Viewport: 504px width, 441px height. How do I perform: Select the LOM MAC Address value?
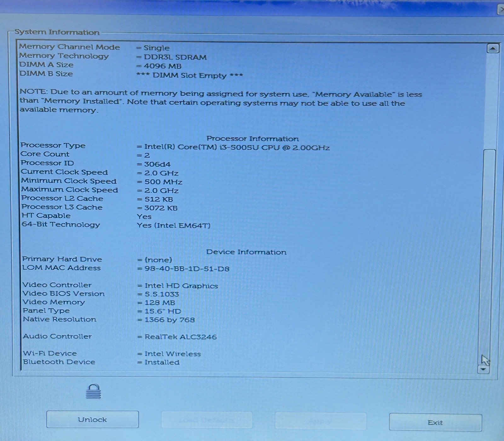tap(187, 269)
